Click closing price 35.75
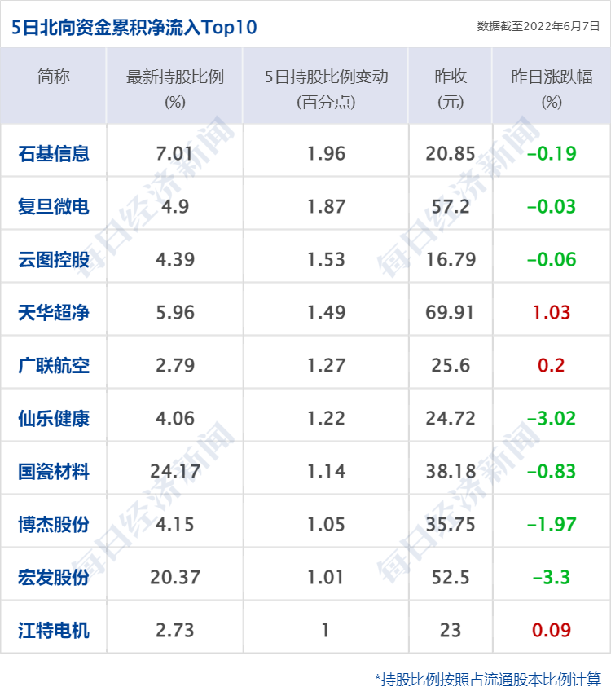This screenshot has height=700, width=611. pyautogui.click(x=451, y=524)
